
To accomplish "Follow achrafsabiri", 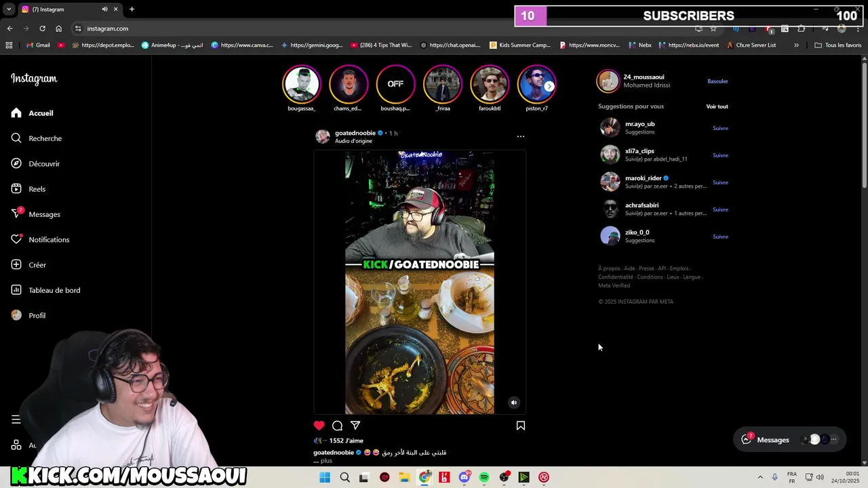I will [720, 209].
